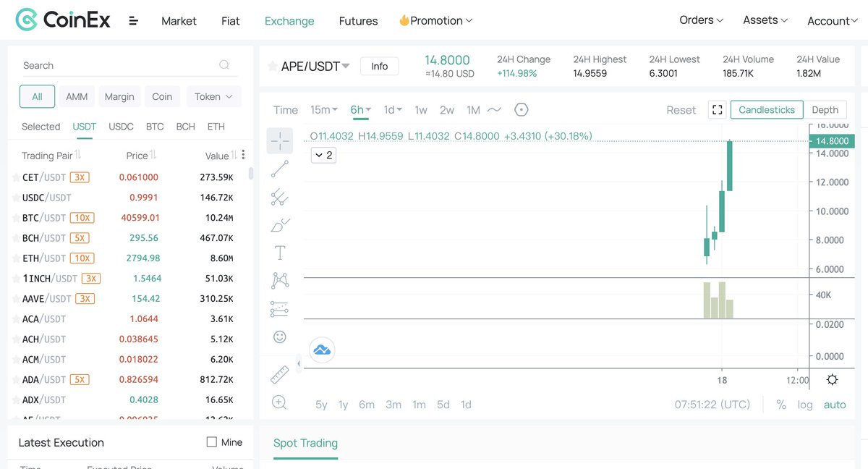868x469 pixels.
Task: Open the chart style line icon
Action: [495, 110]
